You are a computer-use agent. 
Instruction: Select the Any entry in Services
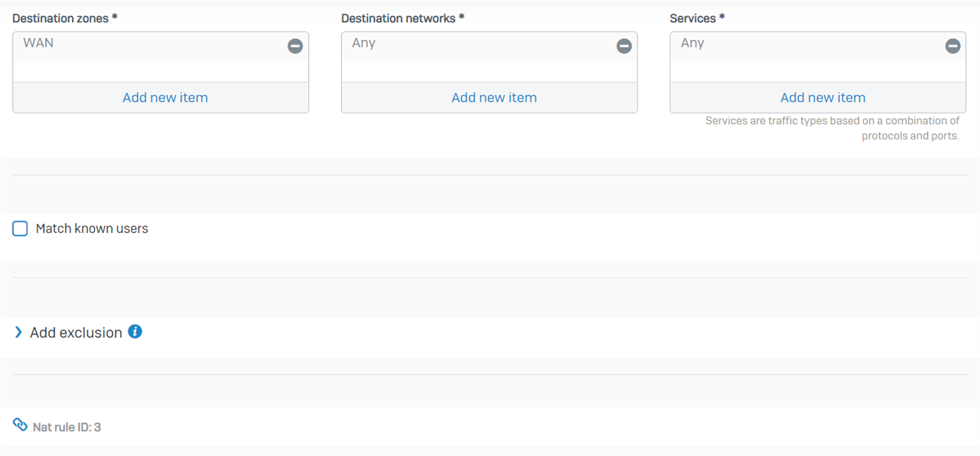coord(693,44)
